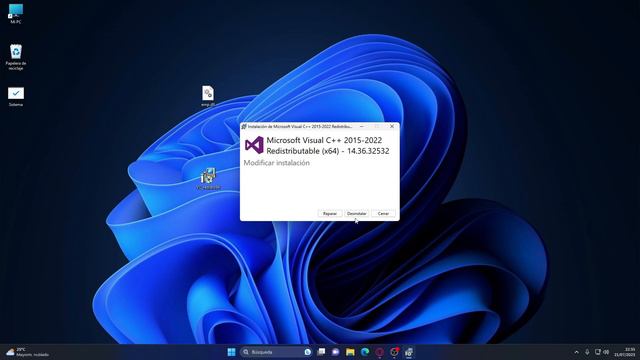Open File Explorer from the taskbar
The image size is (640, 360).
tap(350, 352)
